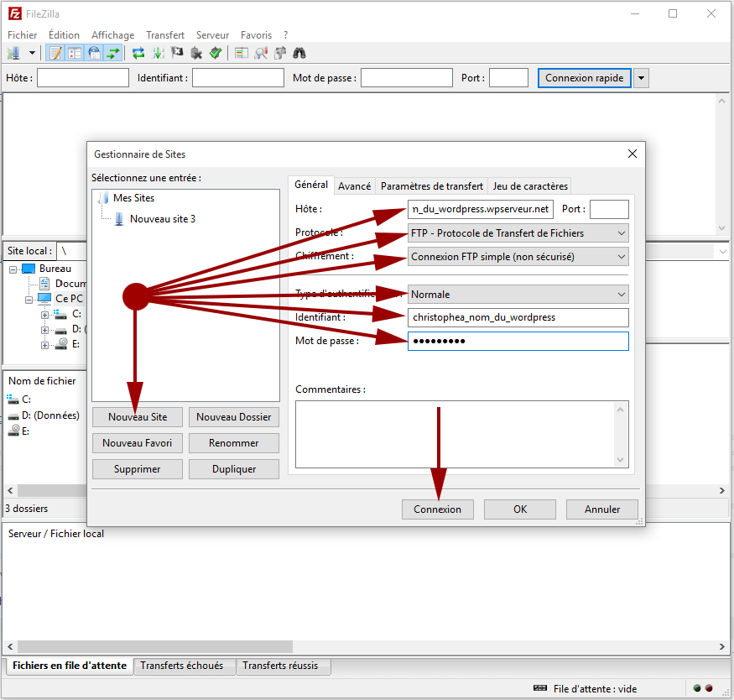This screenshot has height=700, width=734.
Task: Toggle synchronized browsing icon
Action: [280, 54]
